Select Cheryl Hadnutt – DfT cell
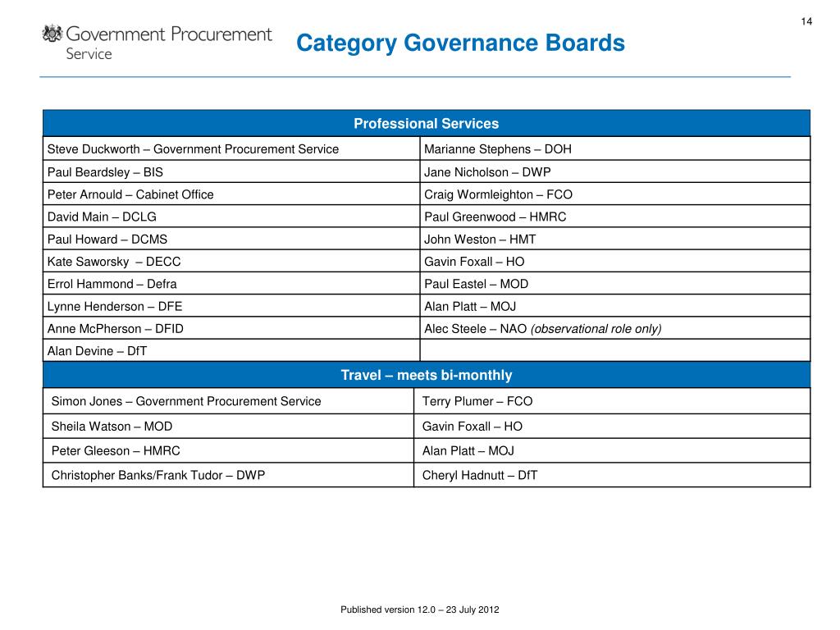The width and height of the screenshot is (840, 630). pyautogui.click(x=612, y=475)
